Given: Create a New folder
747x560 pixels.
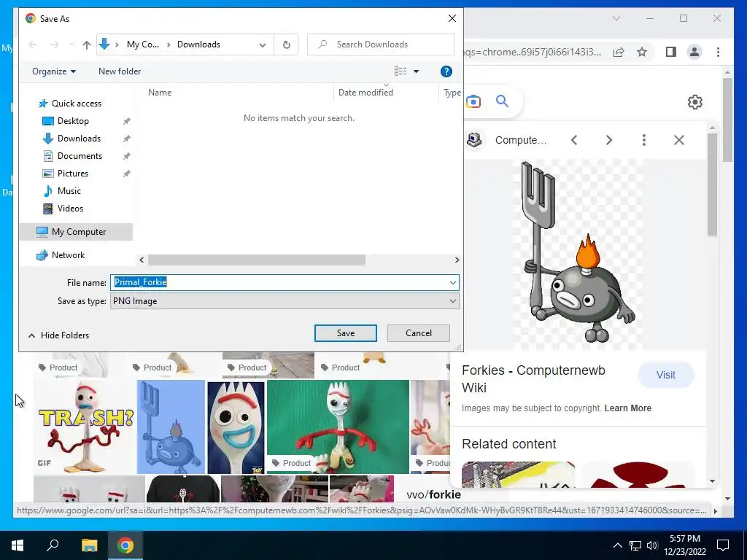Looking at the screenshot, I should [120, 71].
